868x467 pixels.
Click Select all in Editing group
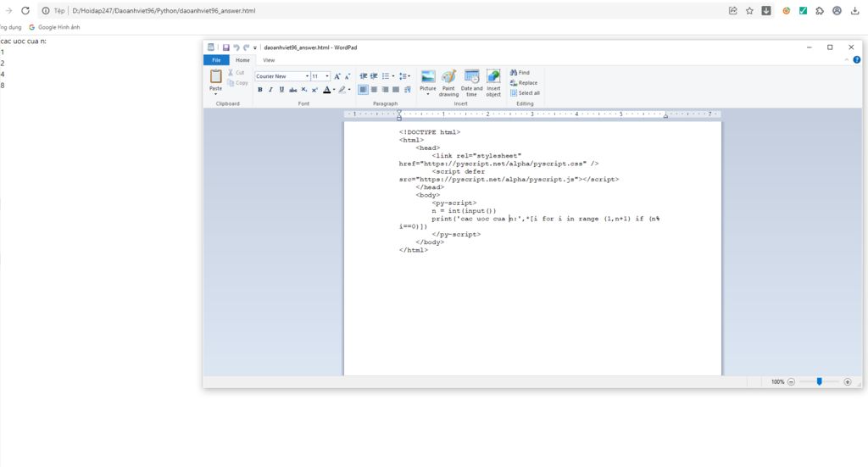pyautogui.click(x=525, y=93)
